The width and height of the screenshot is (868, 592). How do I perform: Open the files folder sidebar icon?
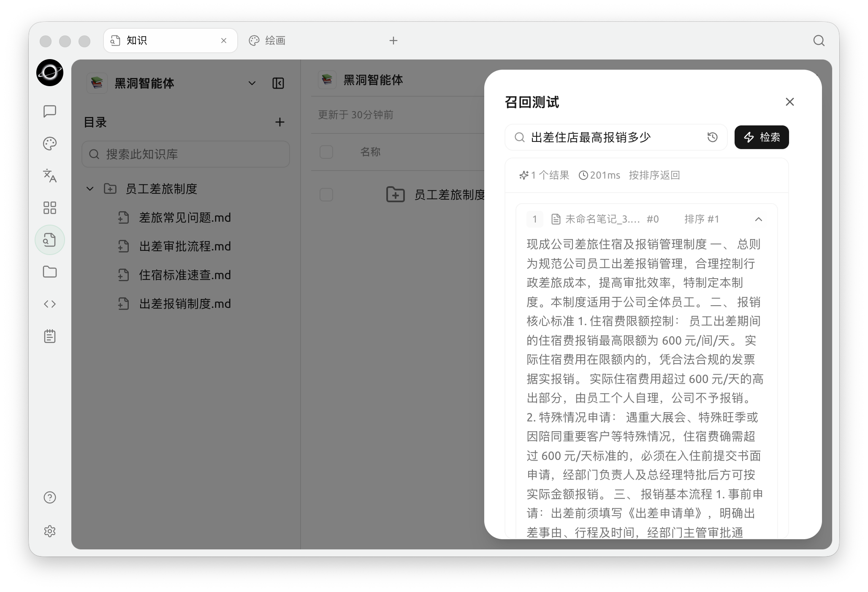[x=50, y=272]
